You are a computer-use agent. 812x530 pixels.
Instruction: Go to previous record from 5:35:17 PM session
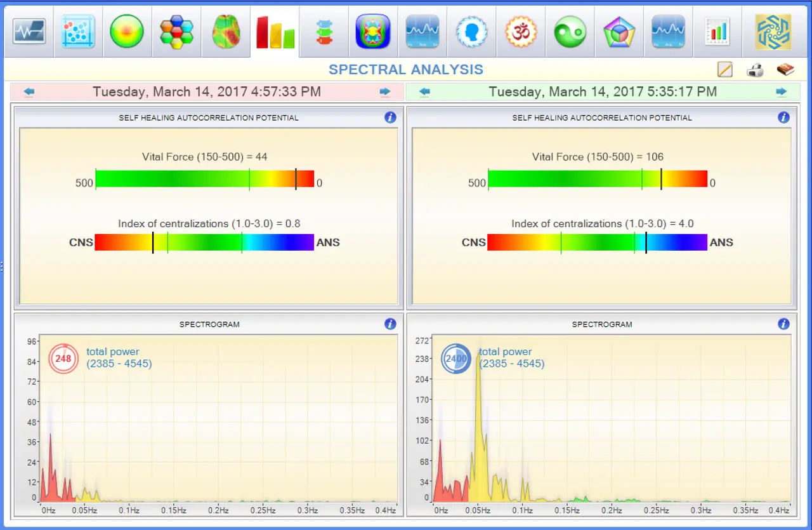point(425,92)
